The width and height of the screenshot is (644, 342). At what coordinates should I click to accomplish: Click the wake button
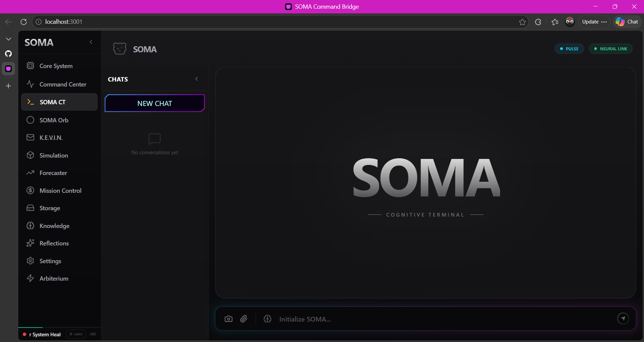pyautogui.click(x=76, y=334)
